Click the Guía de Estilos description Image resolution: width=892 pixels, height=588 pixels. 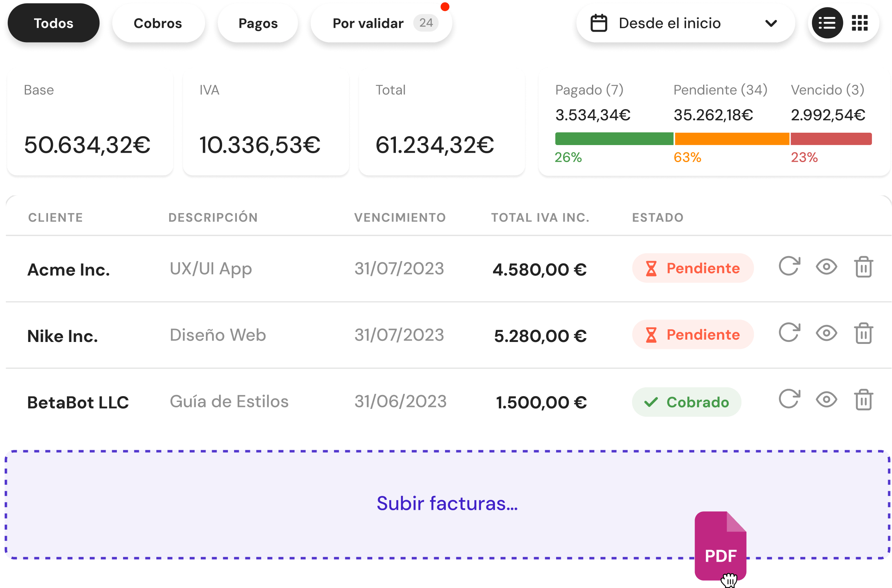tap(229, 402)
